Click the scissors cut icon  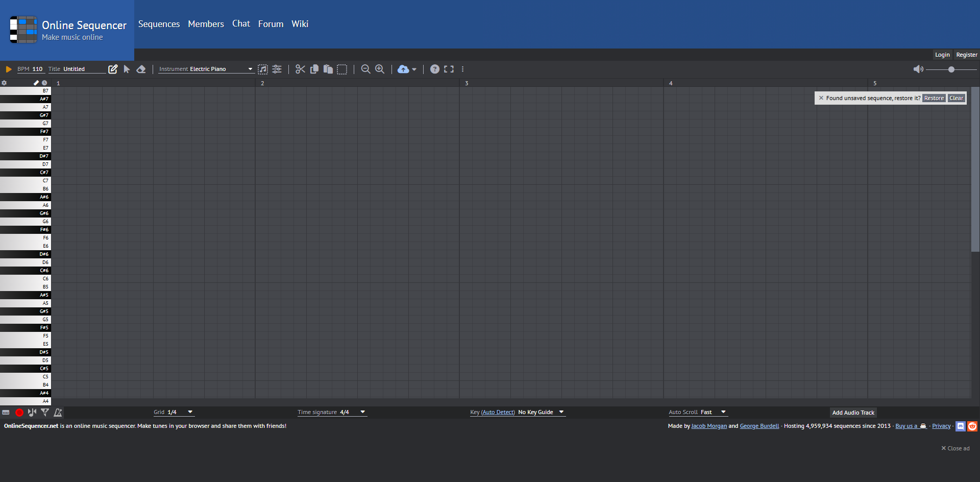300,69
